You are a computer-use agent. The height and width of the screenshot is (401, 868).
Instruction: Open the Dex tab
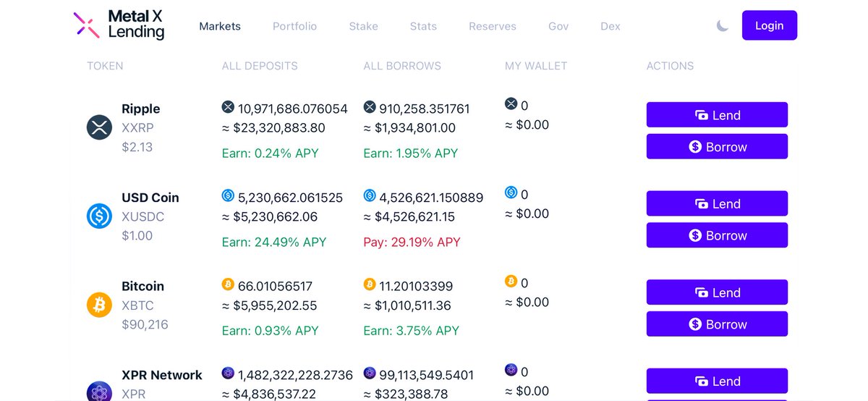click(x=610, y=26)
